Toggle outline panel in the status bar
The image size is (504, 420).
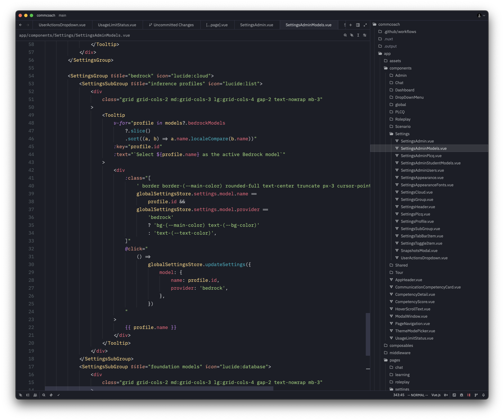(28, 395)
